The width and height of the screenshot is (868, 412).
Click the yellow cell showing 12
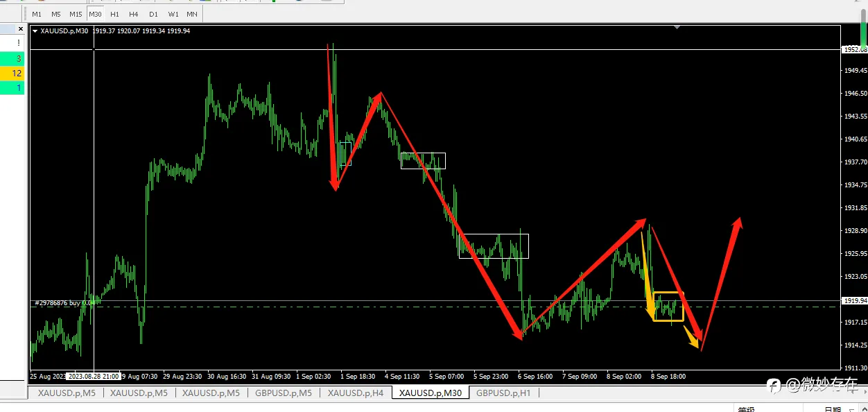[12, 73]
